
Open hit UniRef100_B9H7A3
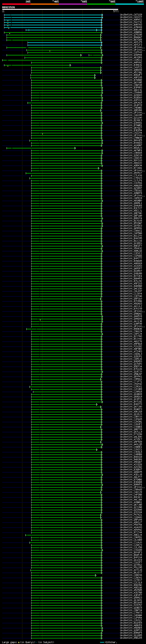(131, 25)
